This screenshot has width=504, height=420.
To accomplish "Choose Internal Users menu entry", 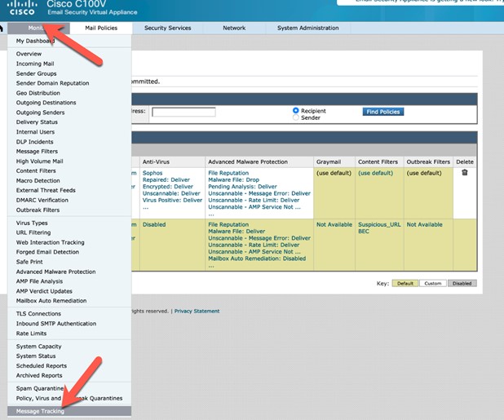I will (x=35, y=132).
